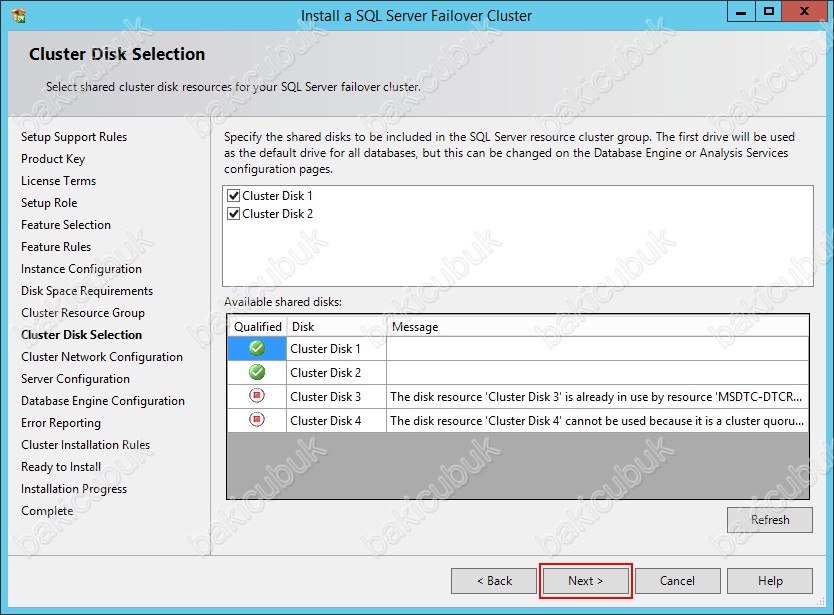Select the Error Reporting step
Image resolution: width=834 pixels, height=615 pixels.
coord(61,423)
